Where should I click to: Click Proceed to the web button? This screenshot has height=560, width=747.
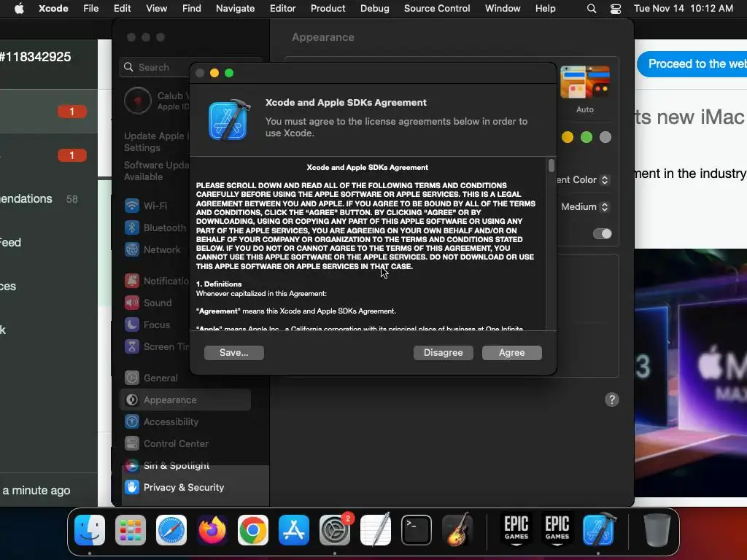point(692,64)
